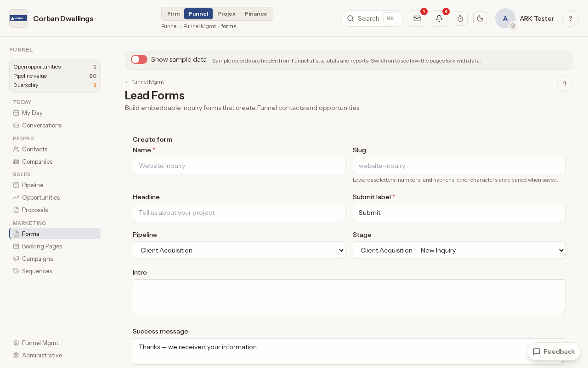Open the notifications bell
Image resolution: width=588 pixels, height=368 pixels.
[439, 18]
